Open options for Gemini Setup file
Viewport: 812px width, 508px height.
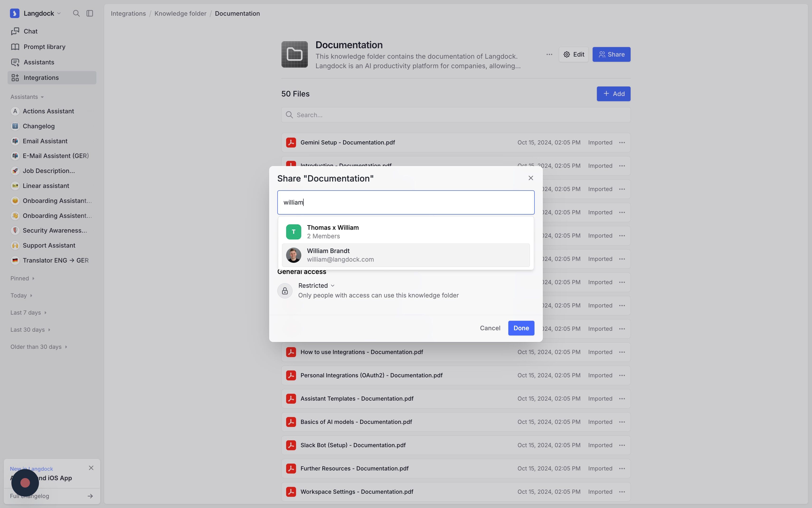[622, 143]
